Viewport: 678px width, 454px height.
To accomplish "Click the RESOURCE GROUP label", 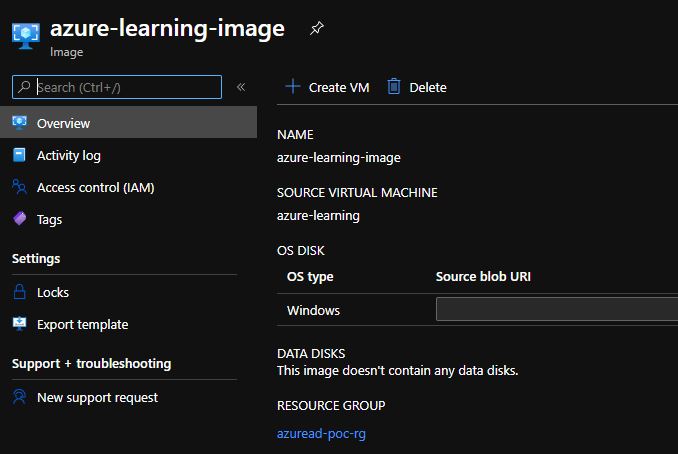I will [x=331, y=406].
